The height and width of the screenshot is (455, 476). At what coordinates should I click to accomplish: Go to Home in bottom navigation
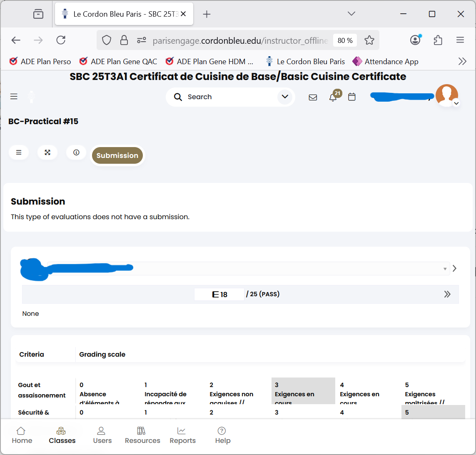click(22, 435)
